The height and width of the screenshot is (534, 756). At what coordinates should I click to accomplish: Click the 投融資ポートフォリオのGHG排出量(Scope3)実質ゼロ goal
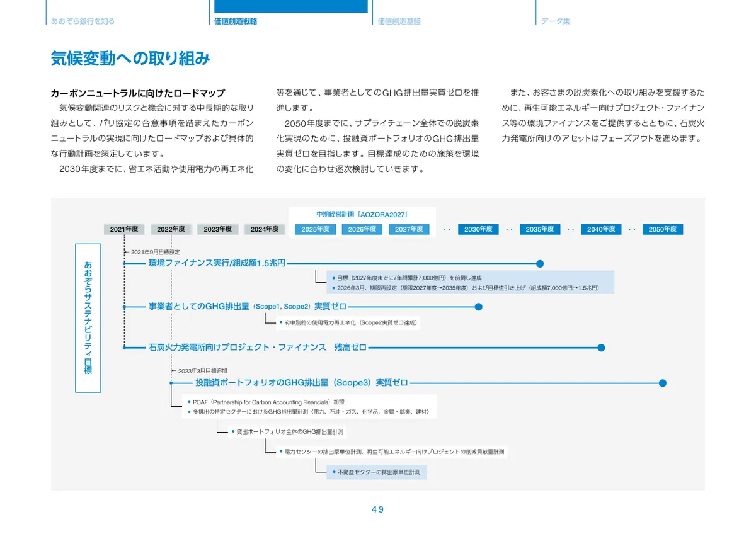point(301,382)
